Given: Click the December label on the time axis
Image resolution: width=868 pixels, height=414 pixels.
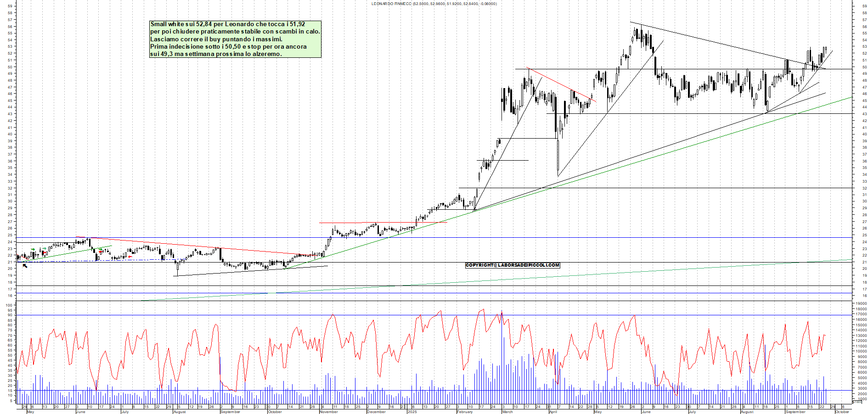Looking at the screenshot, I should (x=377, y=412).
